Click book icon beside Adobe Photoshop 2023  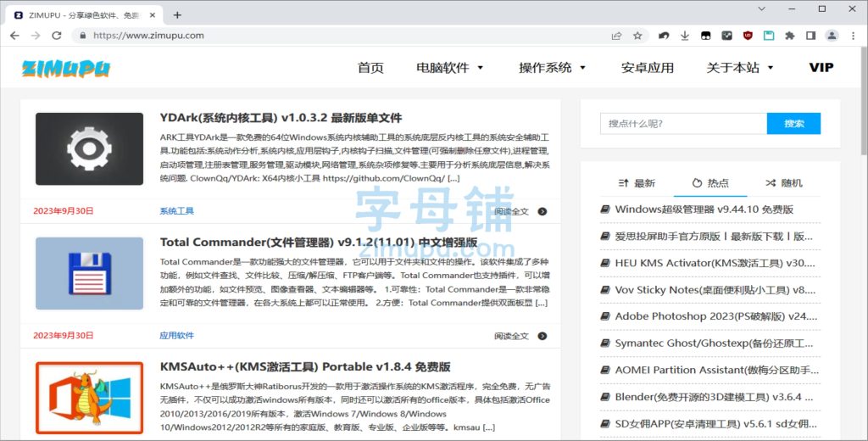(x=605, y=316)
